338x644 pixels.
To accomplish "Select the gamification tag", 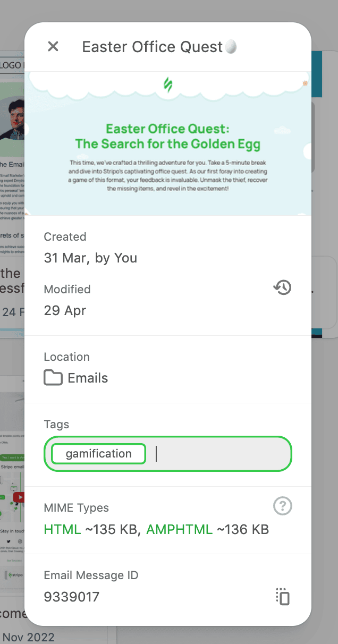I will pyautogui.click(x=98, y=453).
